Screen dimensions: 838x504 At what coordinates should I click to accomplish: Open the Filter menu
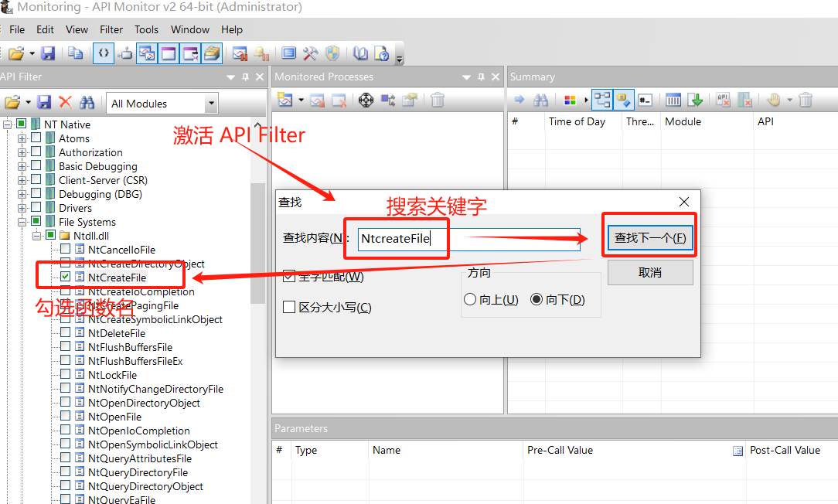(111, 29)
